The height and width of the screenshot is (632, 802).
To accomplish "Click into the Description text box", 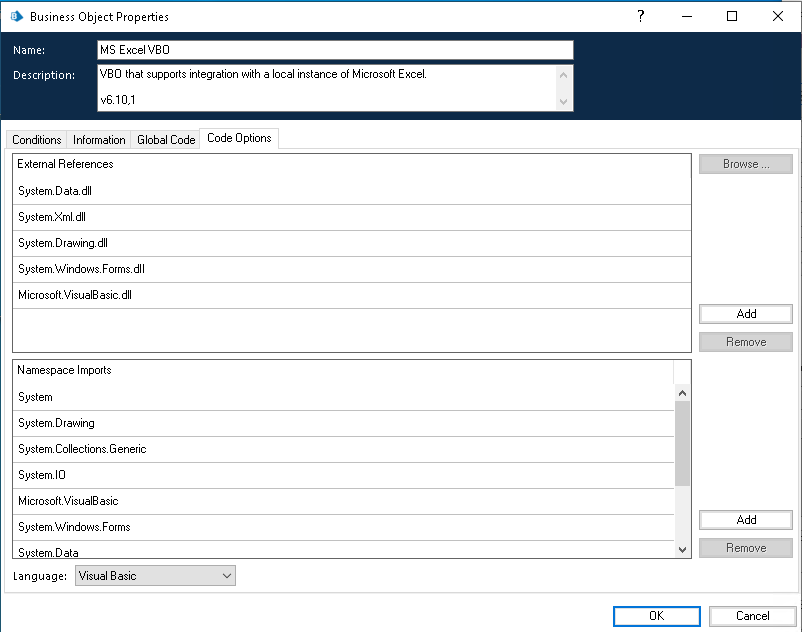I will pyautogui.click(x=325, y=87).
